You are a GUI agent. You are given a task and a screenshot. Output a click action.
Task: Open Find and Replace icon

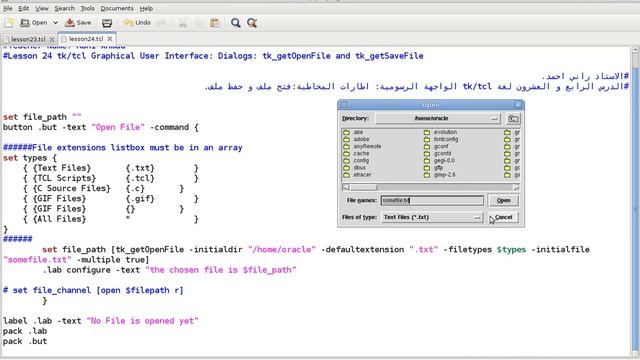[x=252, y=23]
